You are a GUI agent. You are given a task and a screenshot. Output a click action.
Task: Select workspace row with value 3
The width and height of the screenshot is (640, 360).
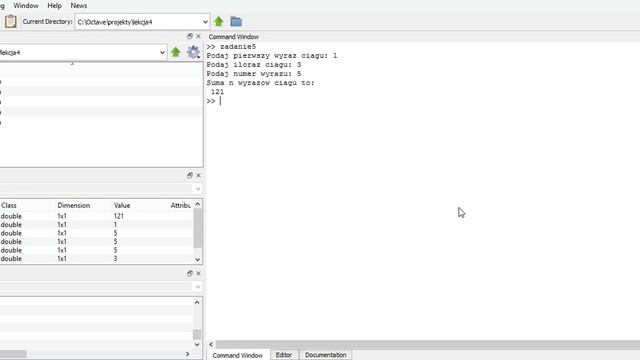(96, 259)
